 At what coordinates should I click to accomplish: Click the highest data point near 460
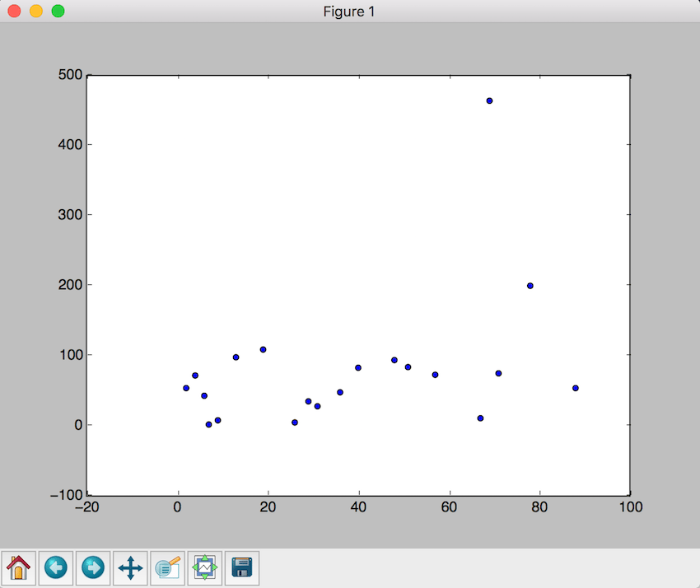pyautogui.click(x=489, y=101)
